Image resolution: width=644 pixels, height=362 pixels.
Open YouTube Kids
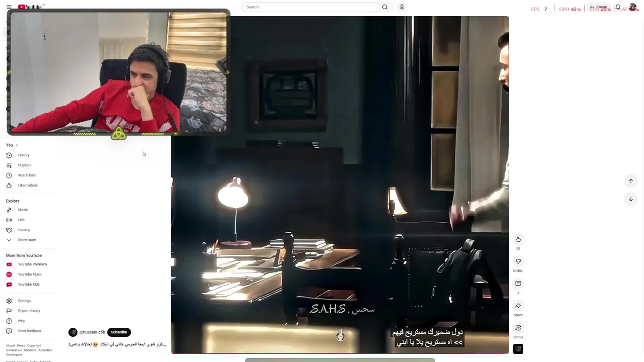point(29,284)
